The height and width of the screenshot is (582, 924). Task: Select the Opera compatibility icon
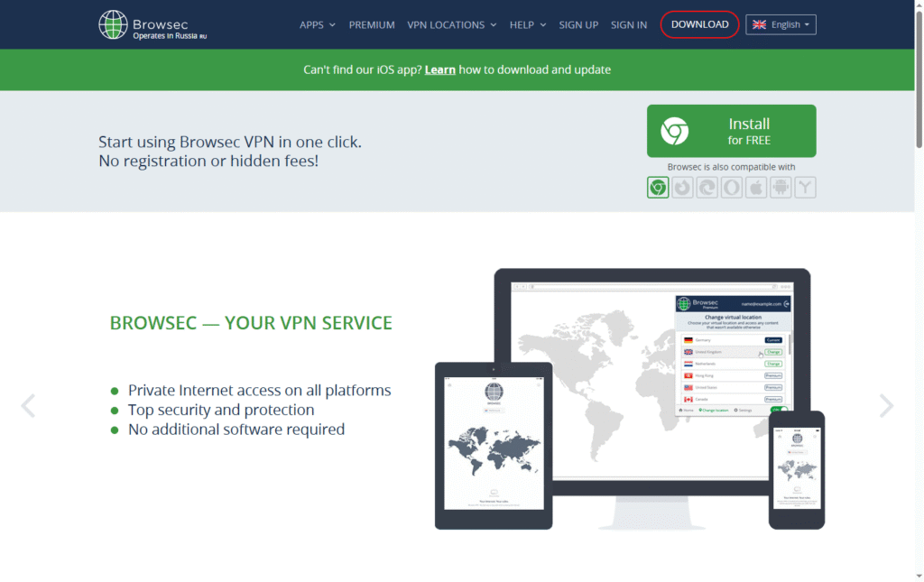731,188
